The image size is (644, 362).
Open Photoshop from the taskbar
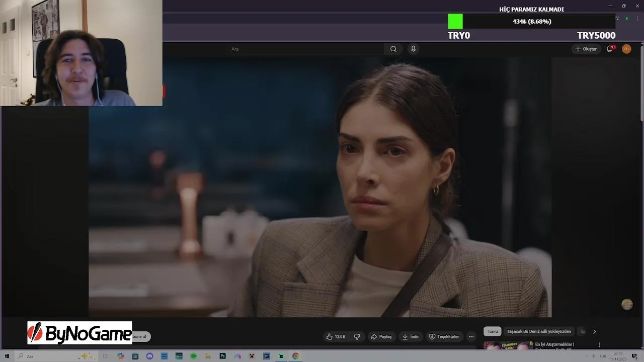[222, 356]
